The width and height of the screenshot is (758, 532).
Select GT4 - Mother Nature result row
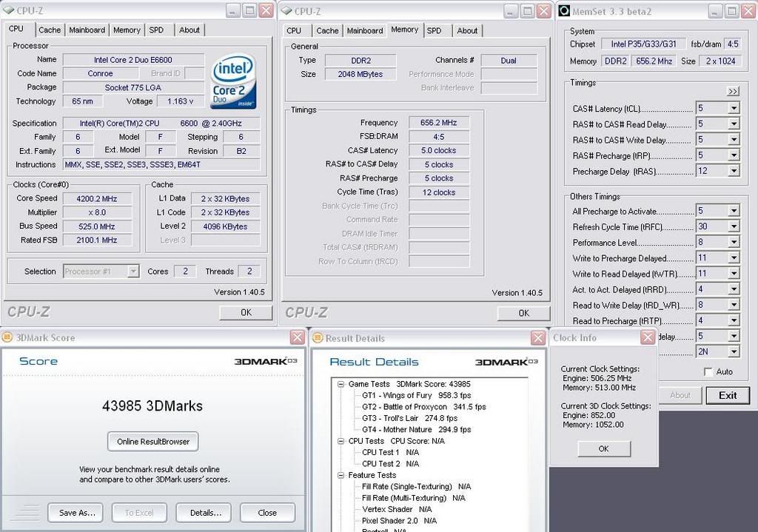416,430
